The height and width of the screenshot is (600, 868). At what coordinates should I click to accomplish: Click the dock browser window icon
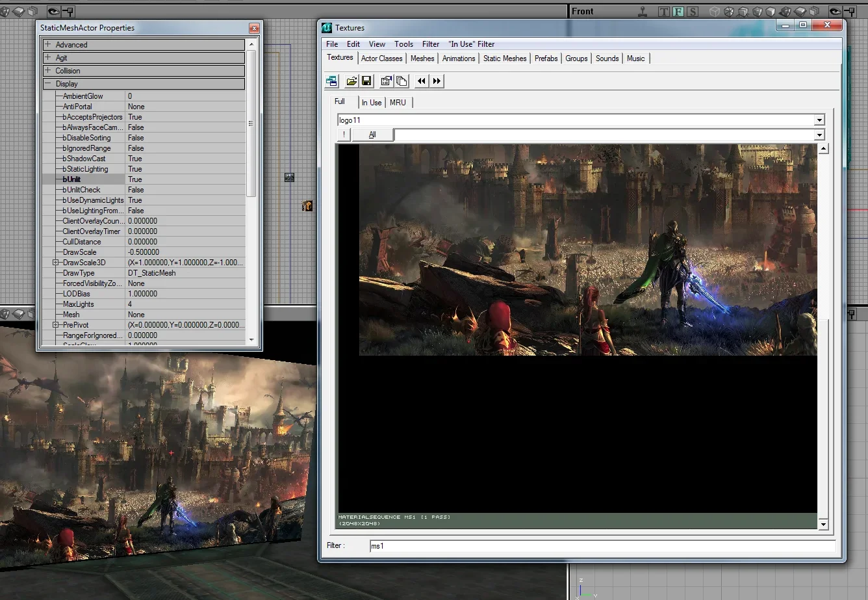[332, 81]
